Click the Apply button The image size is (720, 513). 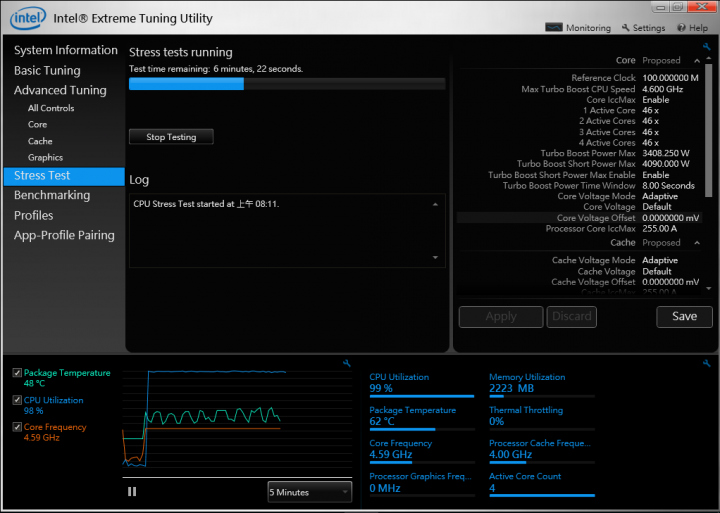501,316
